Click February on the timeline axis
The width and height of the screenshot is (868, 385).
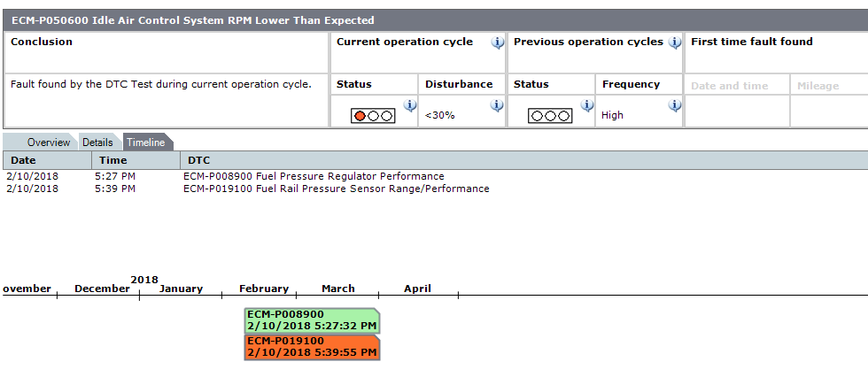(x=264, y=289)
